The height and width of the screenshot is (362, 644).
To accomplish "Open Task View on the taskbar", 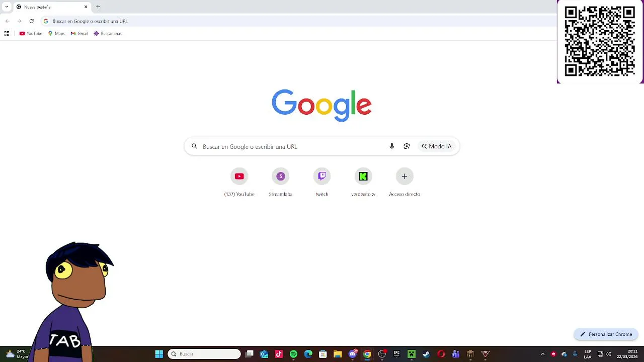I will pos(249,354).
